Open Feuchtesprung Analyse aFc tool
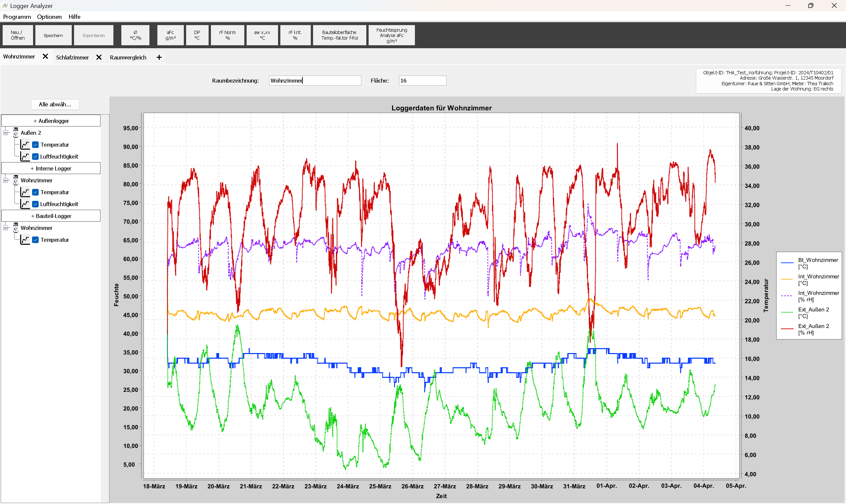 click(x=391, y=35)
